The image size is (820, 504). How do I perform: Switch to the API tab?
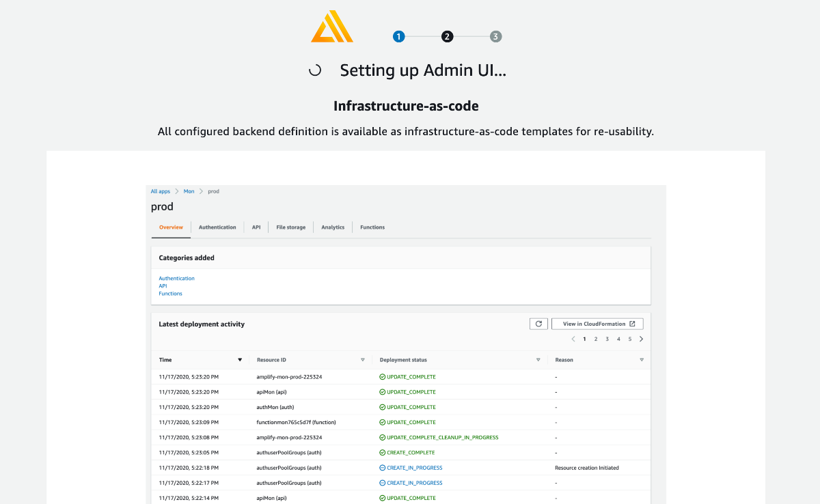(256, 227)
